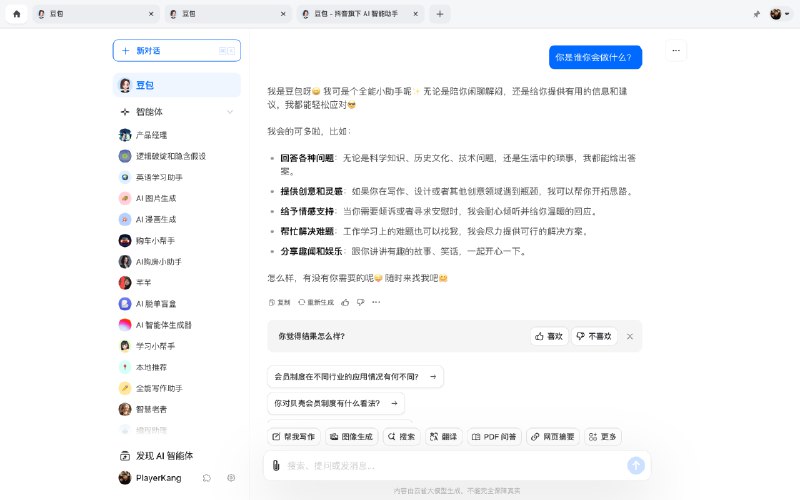
Task: Click the send arrow button
Action: tap(636, 465)
